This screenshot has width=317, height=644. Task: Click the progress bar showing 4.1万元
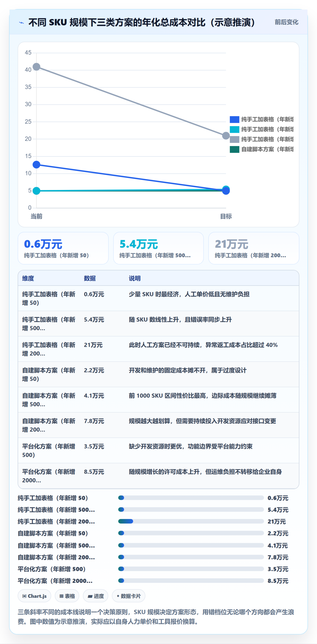pos(191,545)
